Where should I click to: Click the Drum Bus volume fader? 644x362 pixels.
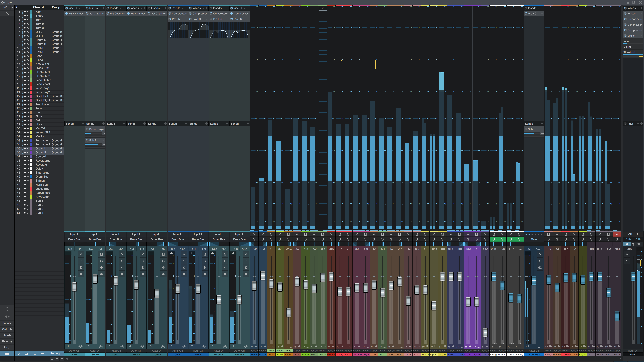[x=534, y=280]
